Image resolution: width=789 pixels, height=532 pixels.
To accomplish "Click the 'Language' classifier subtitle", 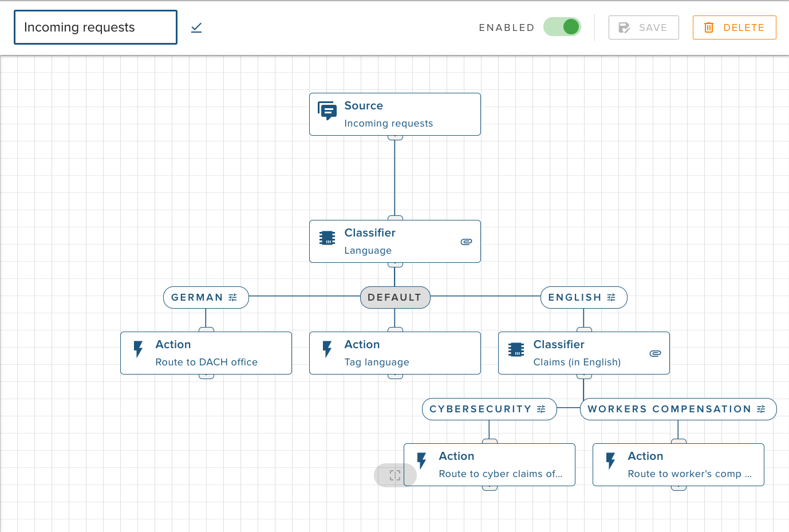I will point(368,250).
